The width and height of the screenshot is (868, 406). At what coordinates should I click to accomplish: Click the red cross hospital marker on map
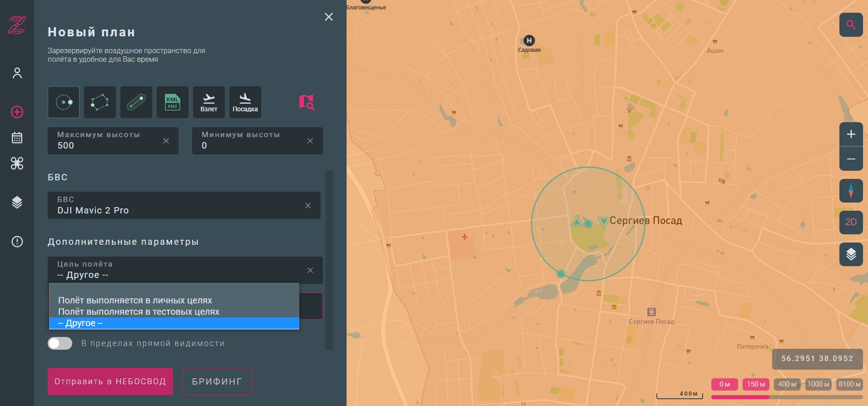coord(465,237)
